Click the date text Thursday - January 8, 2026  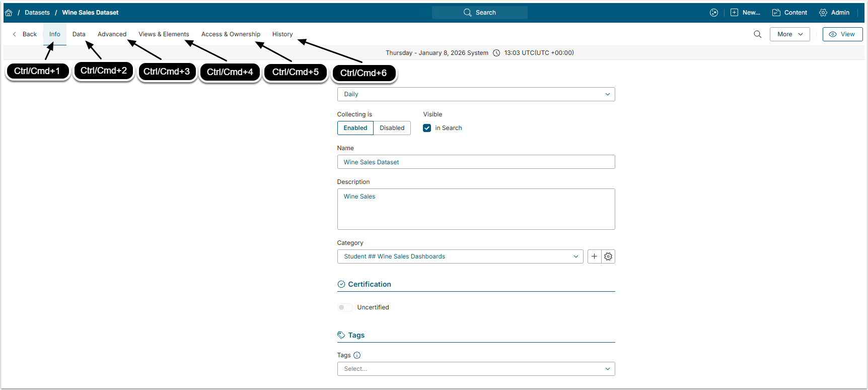click(425, 53)
